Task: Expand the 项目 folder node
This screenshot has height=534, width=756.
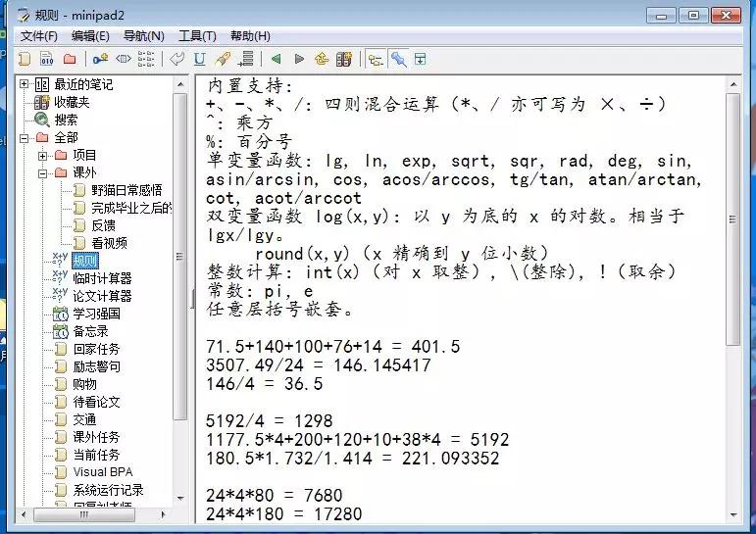Action: tap(42, 156)
